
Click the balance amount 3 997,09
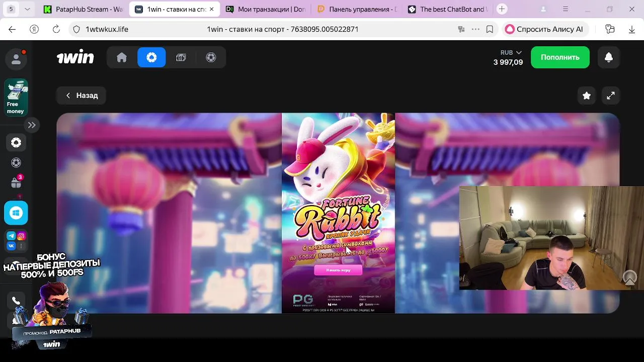(508, 62)
